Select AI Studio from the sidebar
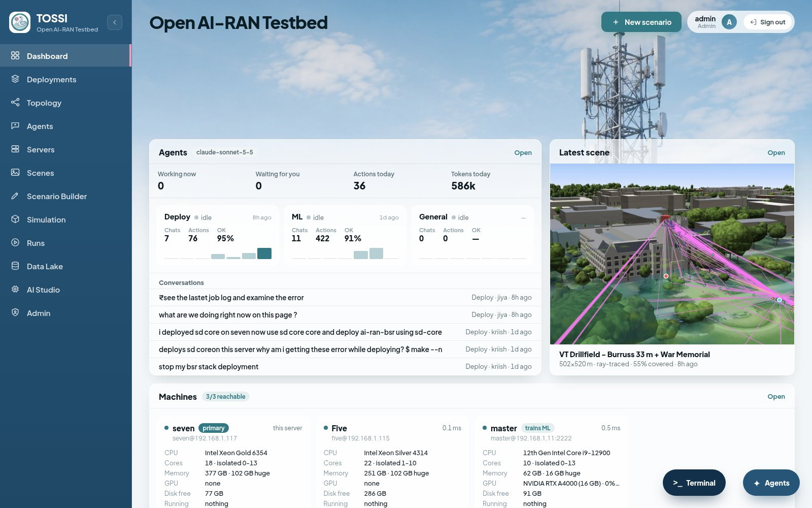The width and height of the screenshot is (812, 508). pos(65,290)
